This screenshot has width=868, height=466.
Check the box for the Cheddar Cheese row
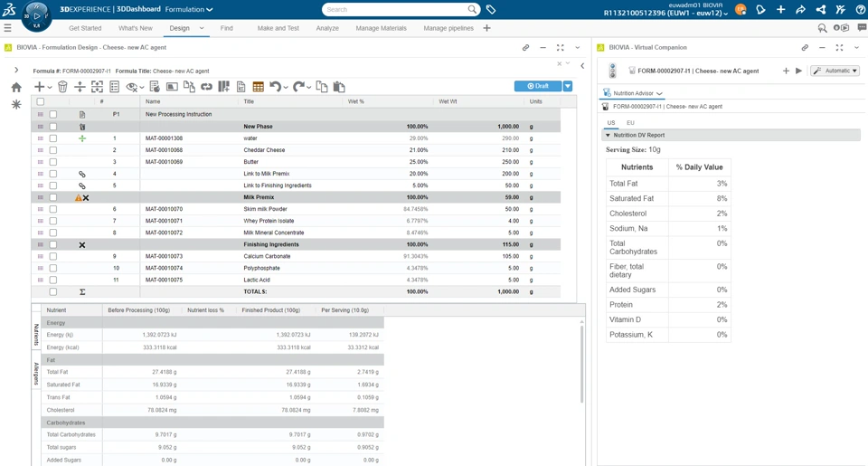point(53,150)
